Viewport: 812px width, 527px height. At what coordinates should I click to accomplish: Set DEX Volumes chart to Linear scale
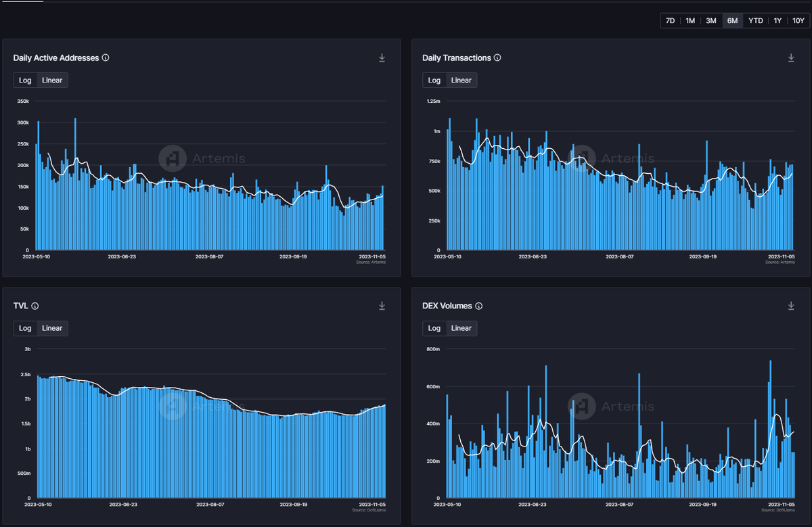pos(461,328)
